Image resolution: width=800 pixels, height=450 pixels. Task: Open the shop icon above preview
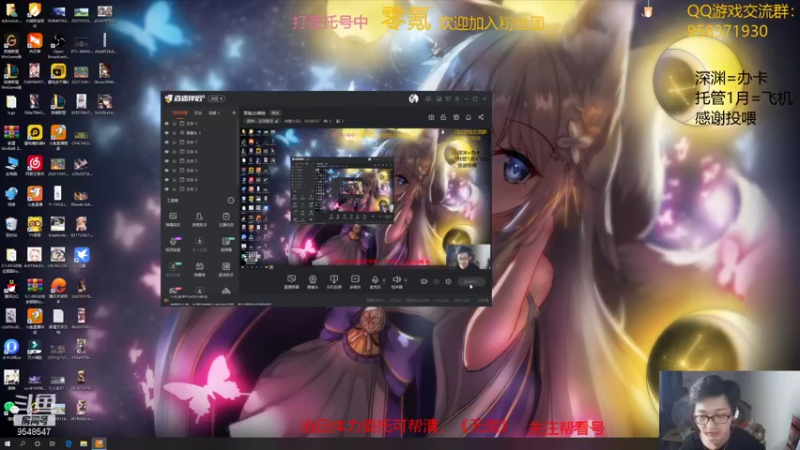(x=456, y=117)
